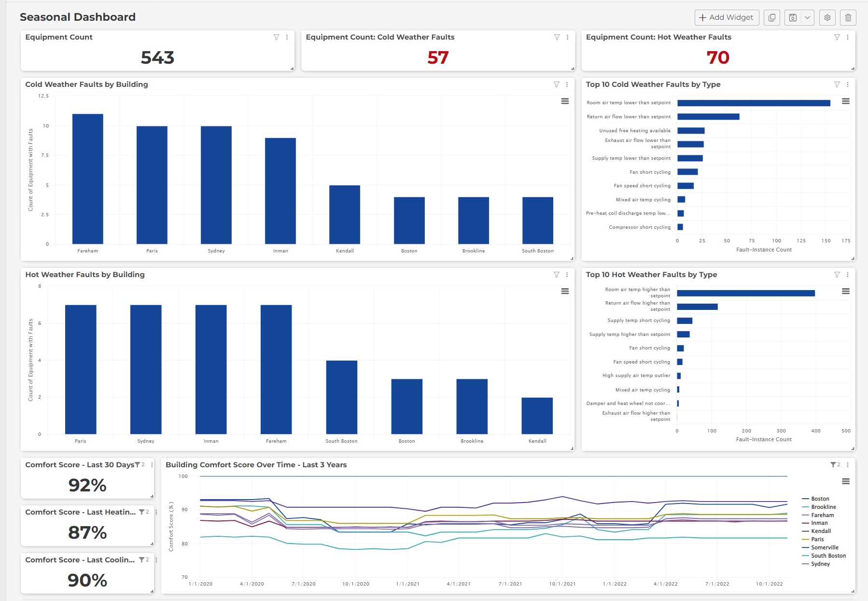
Task: Open the hamburger export menu on Building Comfort Score chart
Action: [x=845, y=481]
